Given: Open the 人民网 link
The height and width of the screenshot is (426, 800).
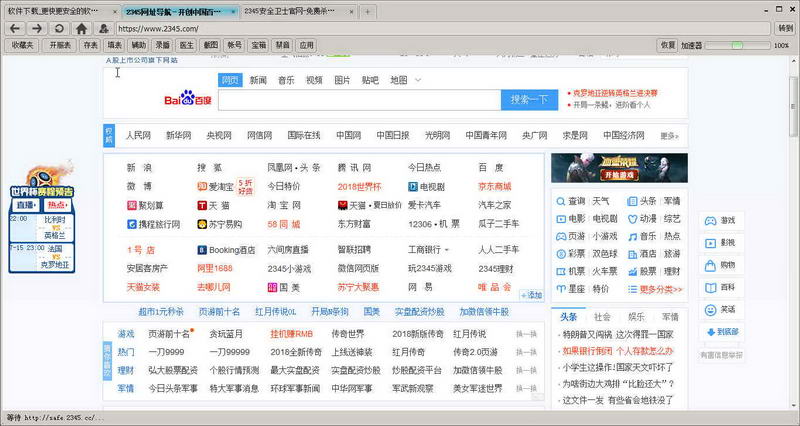Looking at the screenshot, I should [x=138, y=136].
